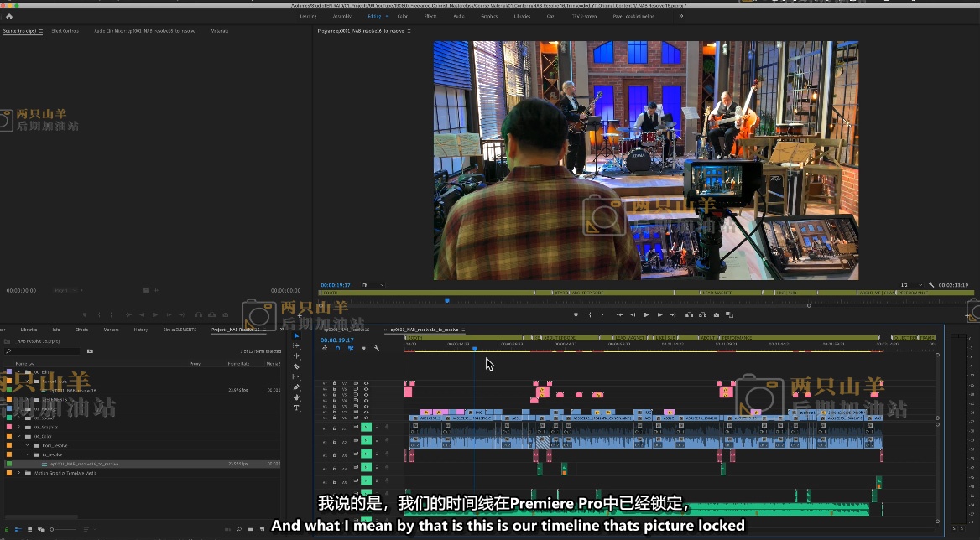Pick the Ripple Edit tool
The height and width of the screenshot is (540, 980).
(x=296, y=356)
